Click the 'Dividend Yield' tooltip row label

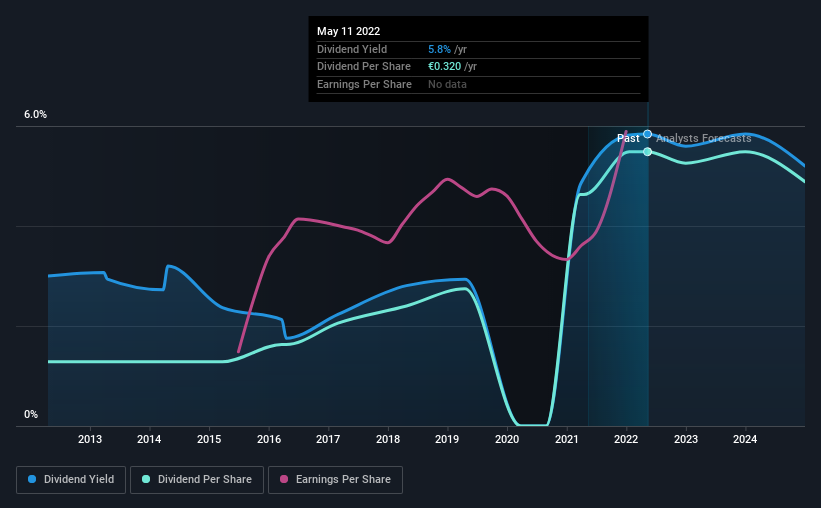[352, 49]
